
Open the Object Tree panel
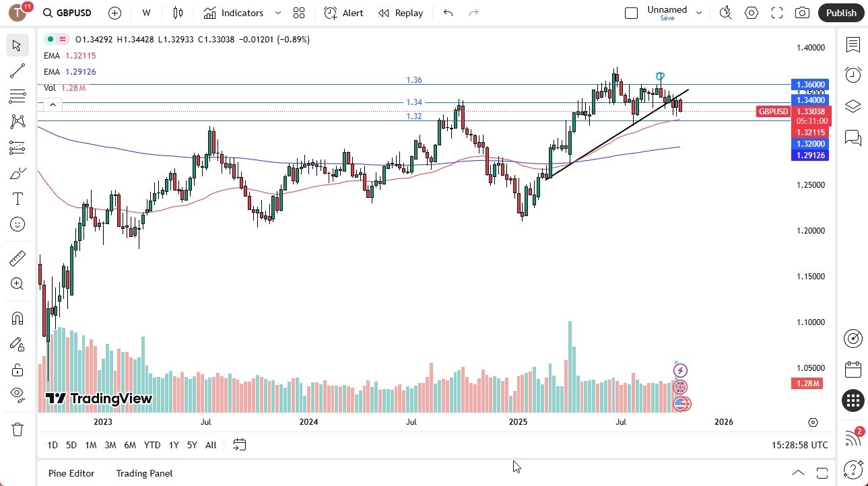click(853, 106)
